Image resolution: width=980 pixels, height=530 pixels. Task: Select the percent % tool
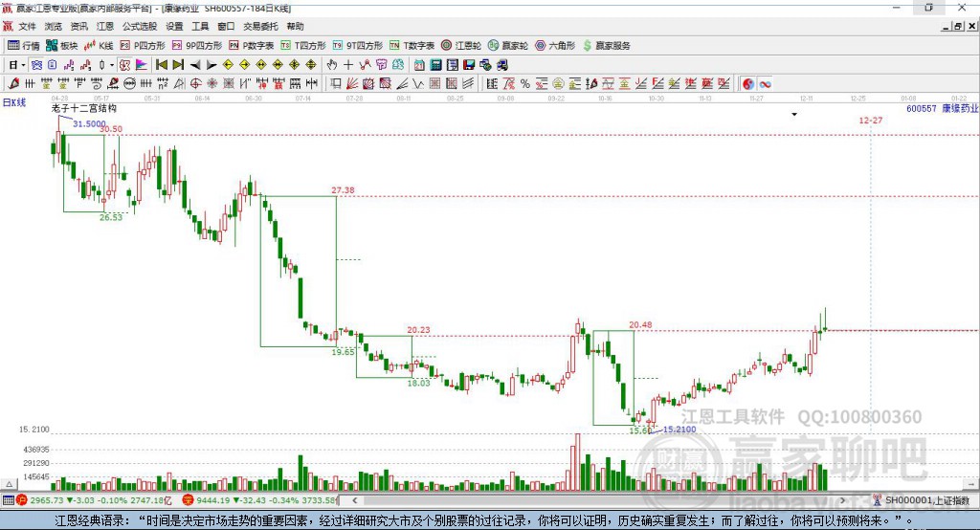(x=525, y=84)
